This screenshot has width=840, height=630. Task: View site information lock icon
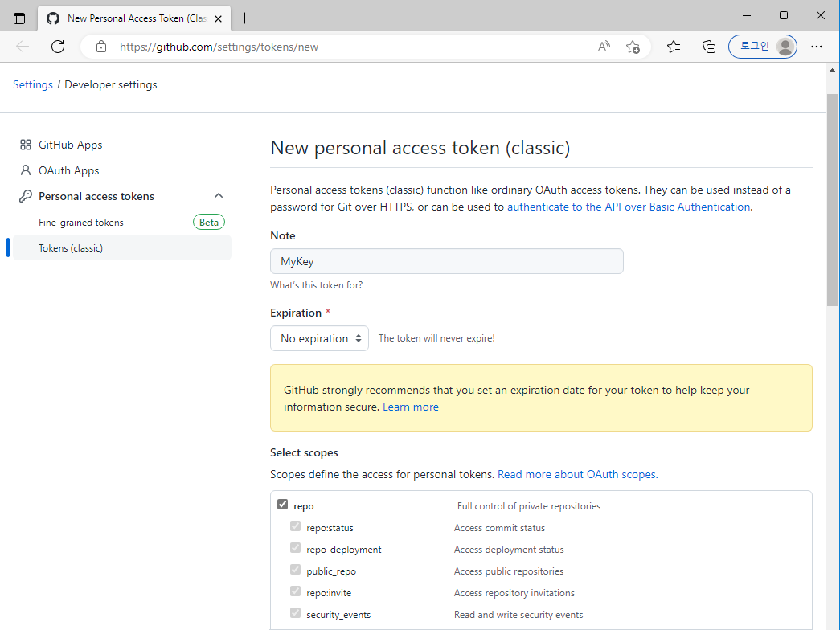(101, 47)
